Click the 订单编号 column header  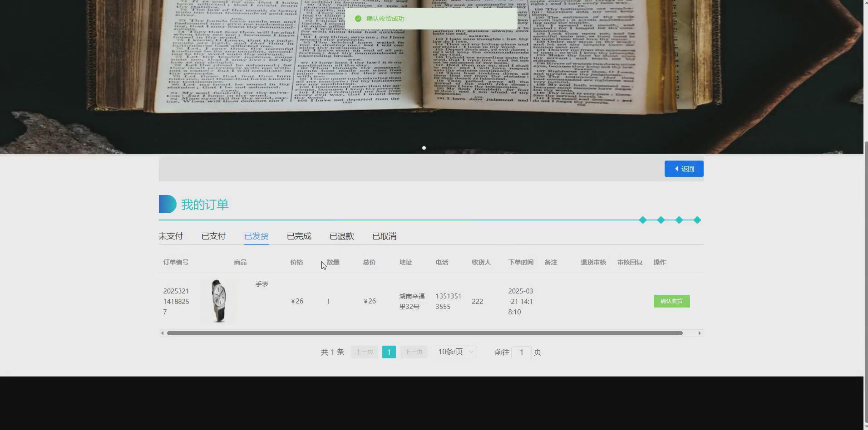tap(176, 262)
